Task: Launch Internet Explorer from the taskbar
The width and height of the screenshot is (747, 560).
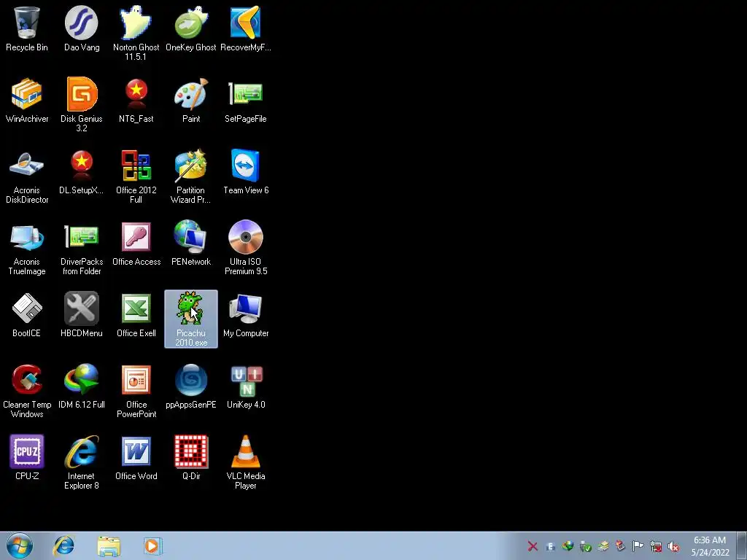Action: [64, 545]
